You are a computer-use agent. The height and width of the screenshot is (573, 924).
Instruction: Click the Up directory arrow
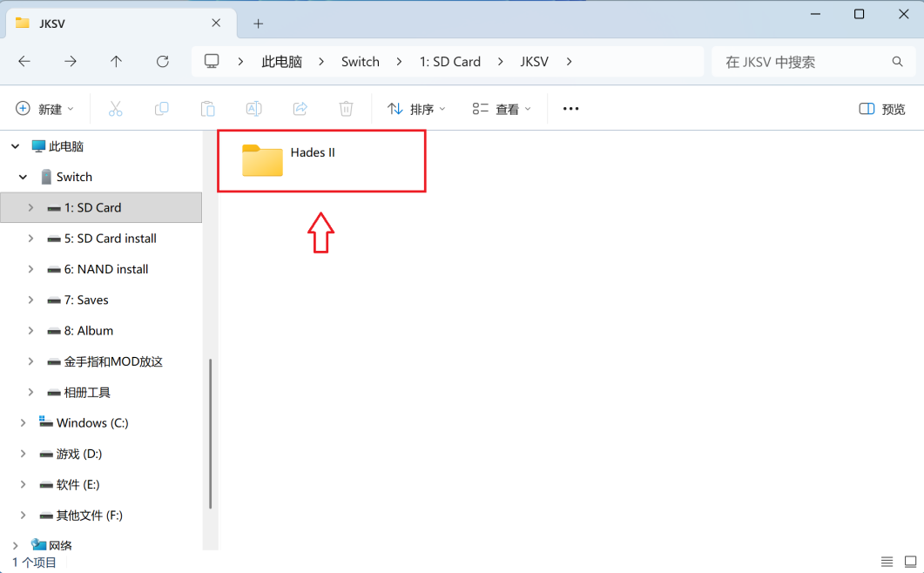[117, 62]
